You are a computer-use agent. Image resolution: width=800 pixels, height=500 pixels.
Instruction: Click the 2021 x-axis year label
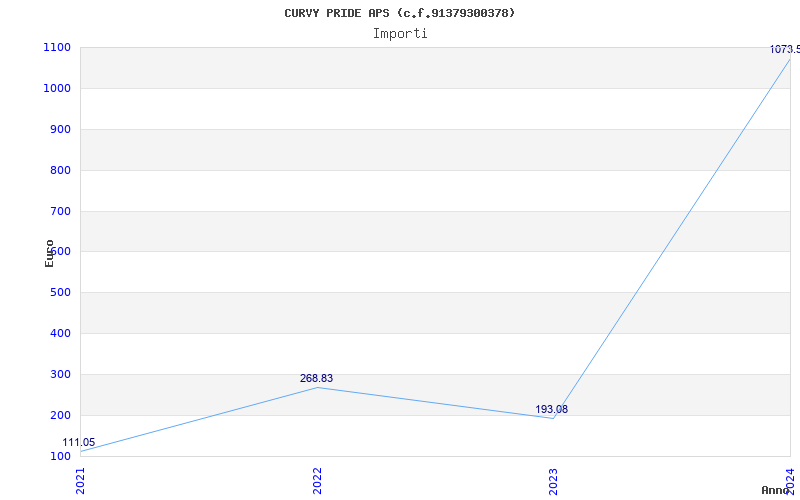[81, 480]
